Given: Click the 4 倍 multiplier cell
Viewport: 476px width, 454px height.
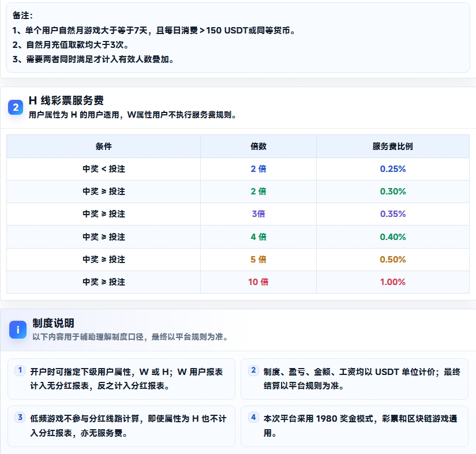Looking at the screenshot, I should [258, 237].
